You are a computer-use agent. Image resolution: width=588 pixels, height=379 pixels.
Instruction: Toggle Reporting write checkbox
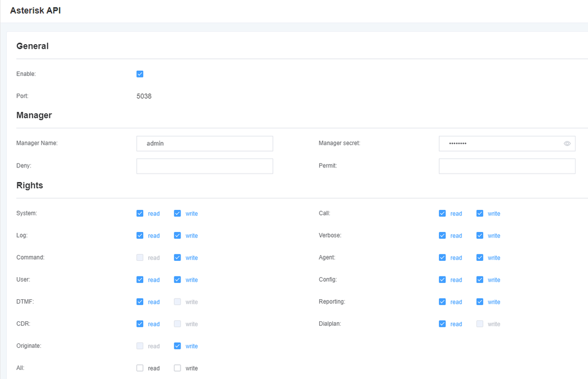[480, 302]
